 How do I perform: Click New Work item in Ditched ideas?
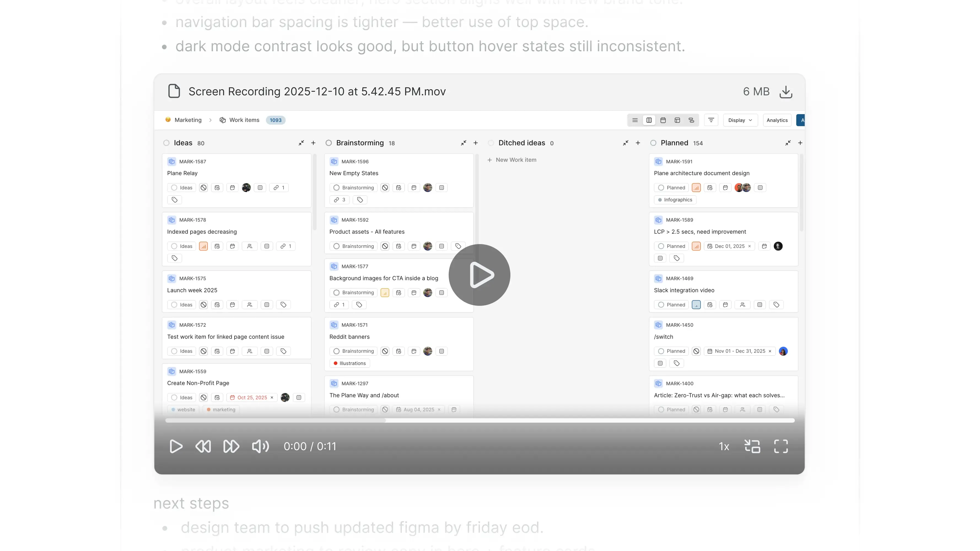(x=512, y=160)
